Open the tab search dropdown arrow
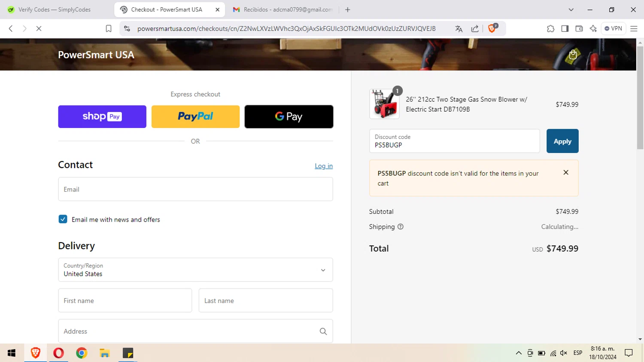This screenshot has width=644, height=362. 571,9
